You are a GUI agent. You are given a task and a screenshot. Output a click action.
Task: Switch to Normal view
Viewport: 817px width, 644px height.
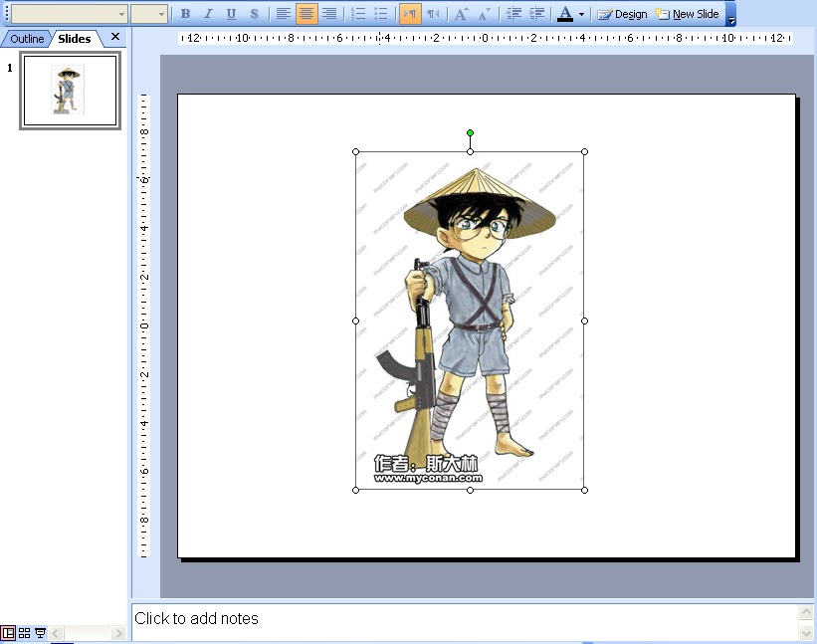click(8, 633)
